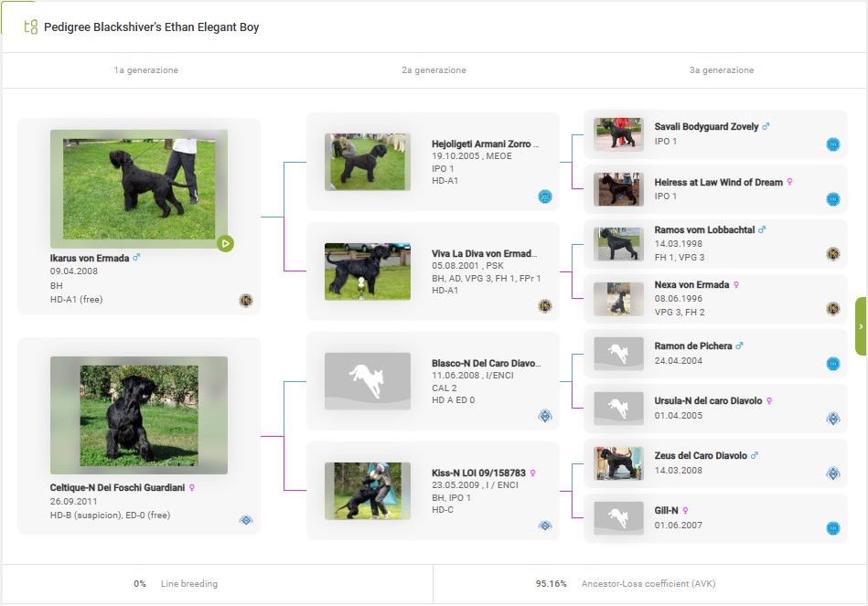868x606 pixels.
Task: Click registry badge on Hejoligeti Armani Zorro card
Action: point(545,197)
